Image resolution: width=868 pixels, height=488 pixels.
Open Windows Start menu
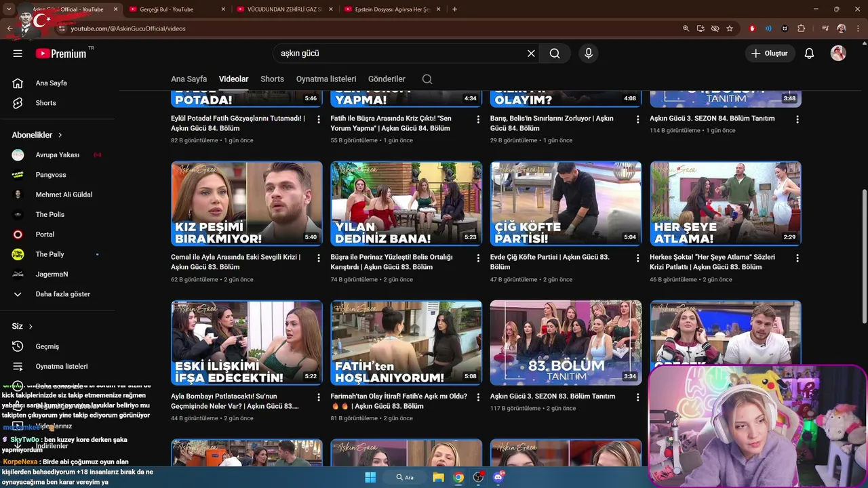click(370, 477)
